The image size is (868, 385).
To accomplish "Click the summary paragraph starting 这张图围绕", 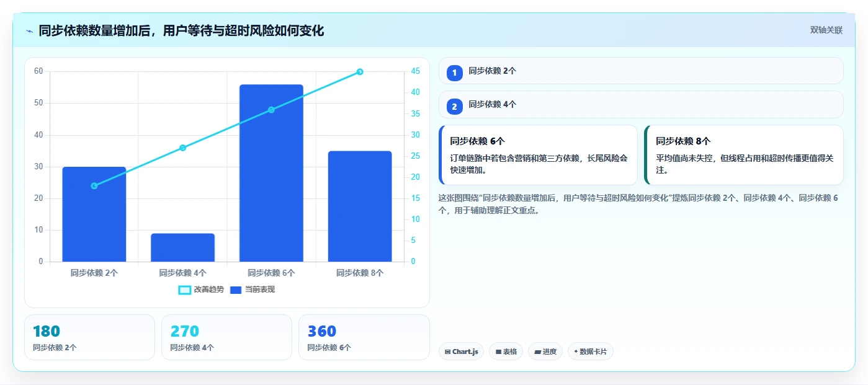I will (x=639, y=204).
